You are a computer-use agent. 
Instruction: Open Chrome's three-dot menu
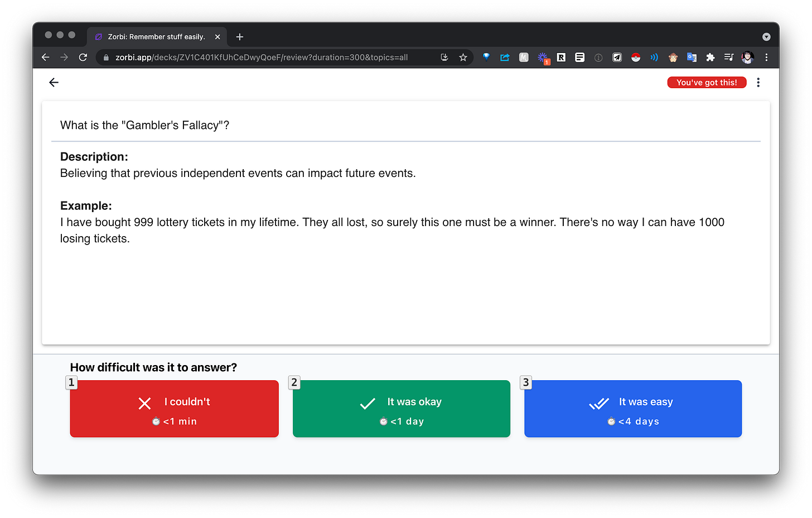[766, 57]
